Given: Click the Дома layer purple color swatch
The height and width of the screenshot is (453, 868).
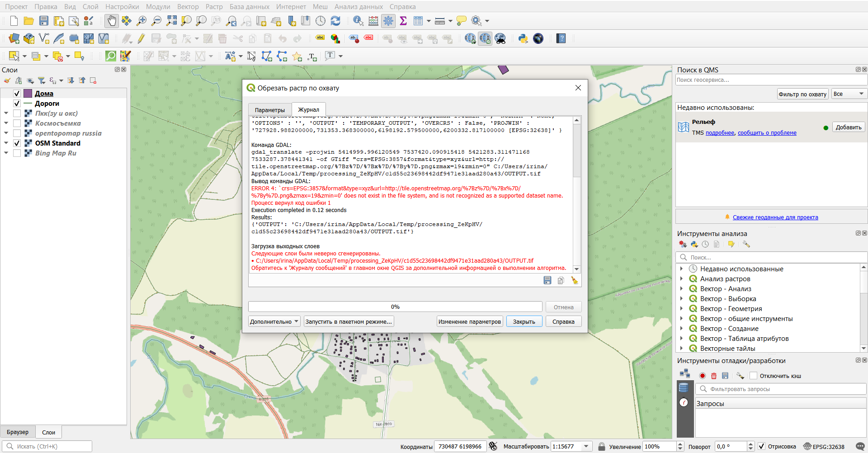Looking at the screenshot, I should [28, 94].
